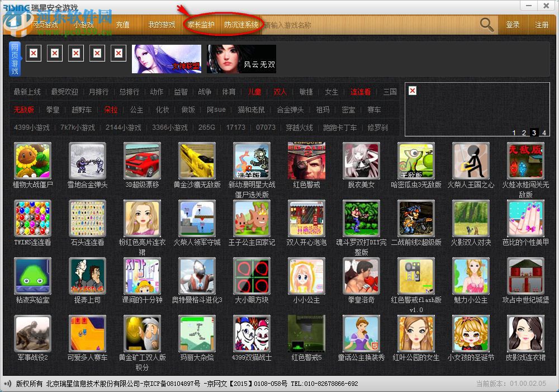Image resolution: width=559 pixels, height=392 pixels.
Task: Open the 拳皇洛奇 boxing game
Action: coord(362,276)
